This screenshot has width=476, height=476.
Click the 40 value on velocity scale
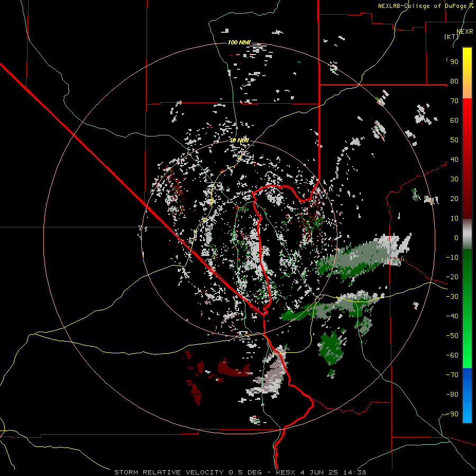pyautogui.click(x=454, y=159)
